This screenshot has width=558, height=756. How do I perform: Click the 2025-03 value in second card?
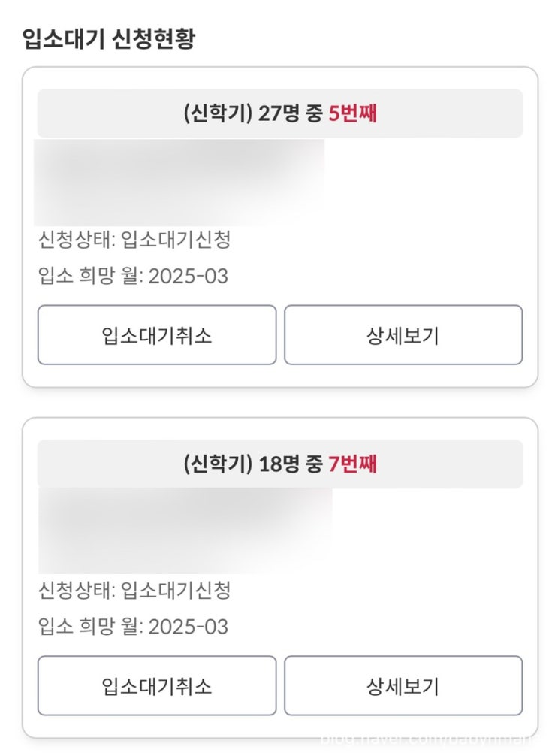188,627
